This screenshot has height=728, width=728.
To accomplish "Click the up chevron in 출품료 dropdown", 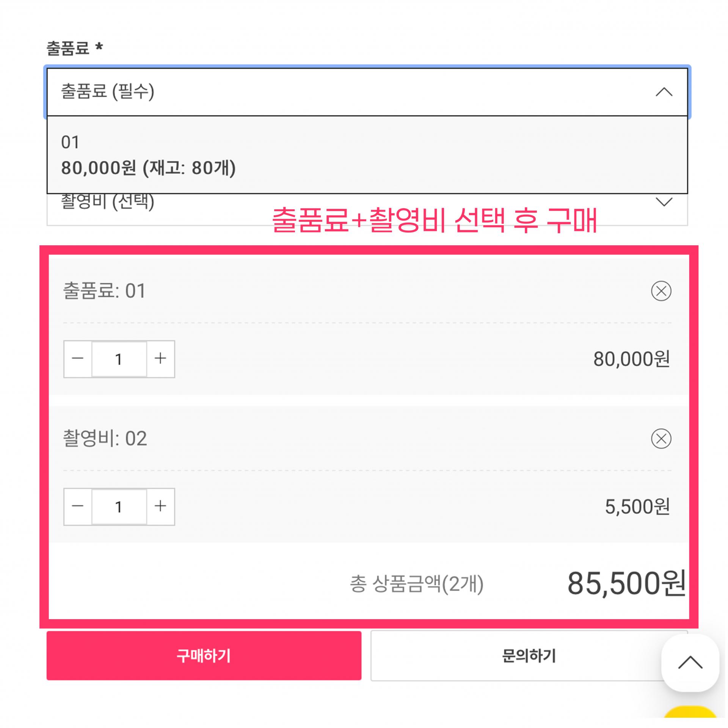I will [x=664, y=92].
